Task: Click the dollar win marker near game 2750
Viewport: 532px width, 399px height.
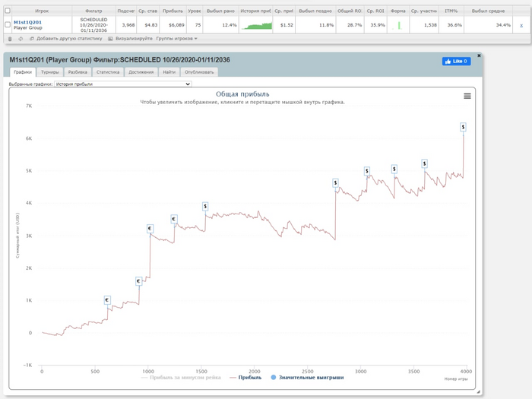Action: click(335, 183)
